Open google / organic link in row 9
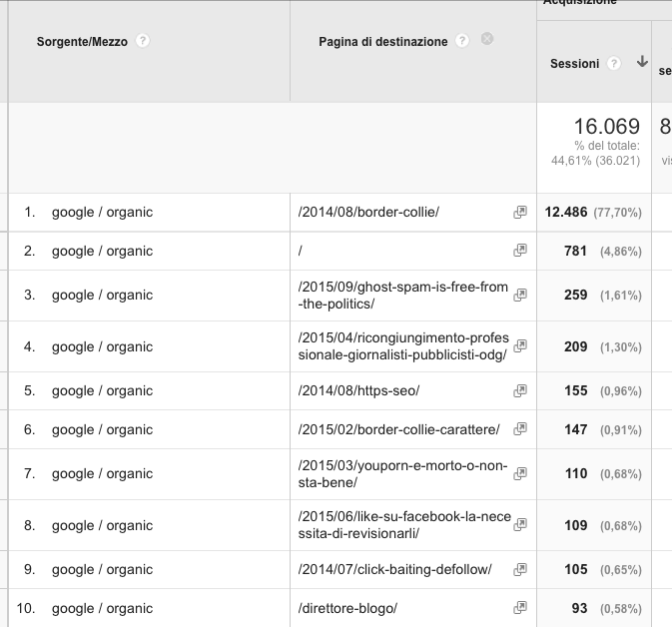Viewport: 672px width, 627px height. point(102,569)
